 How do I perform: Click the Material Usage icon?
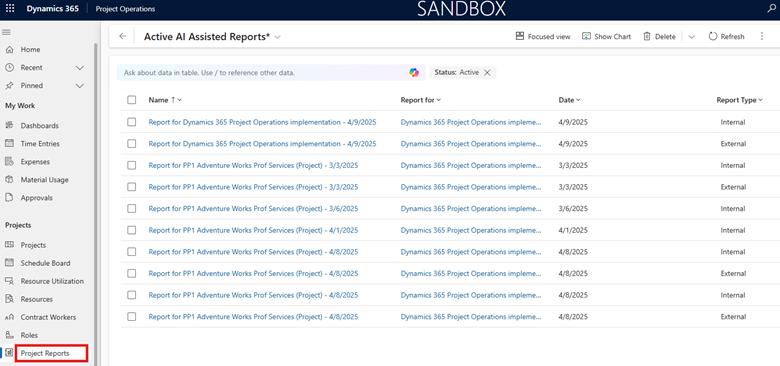(9, 180)
